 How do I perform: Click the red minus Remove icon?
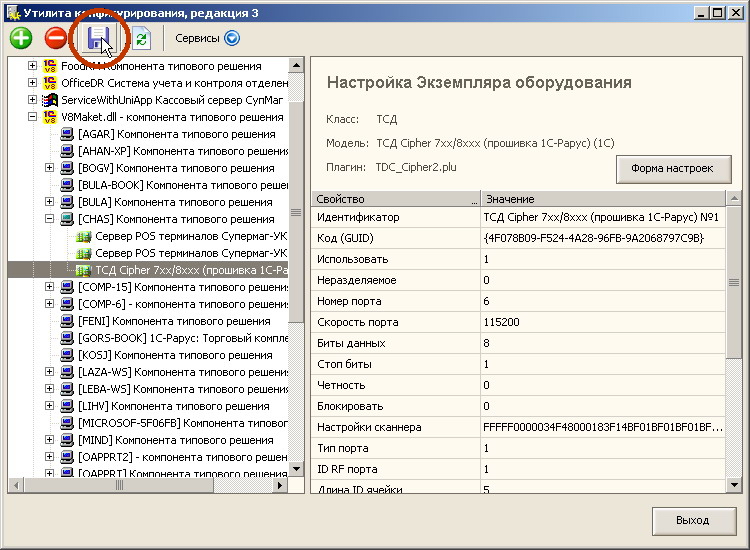[x=56, y=39]
